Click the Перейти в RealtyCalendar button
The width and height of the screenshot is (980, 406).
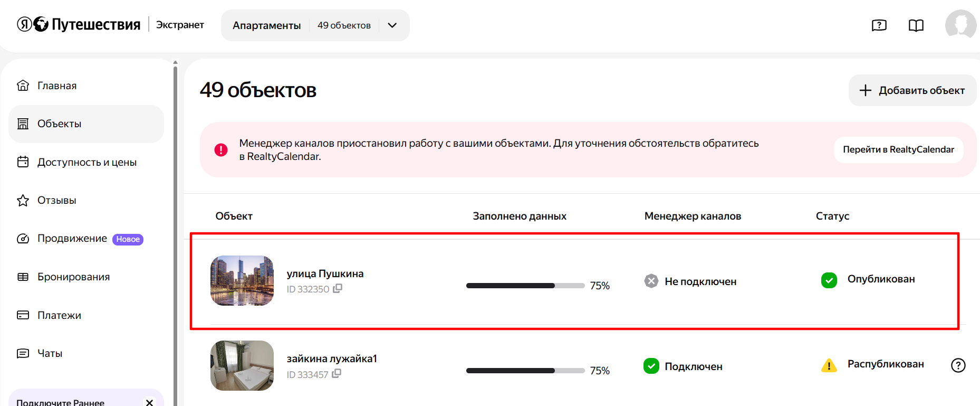[898, 149]
